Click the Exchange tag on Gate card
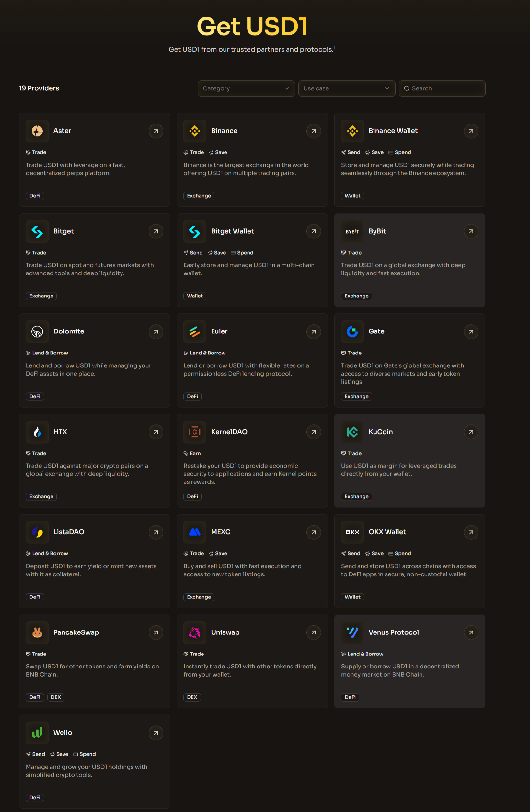This screenshot has width=530, height=812. 356,397
